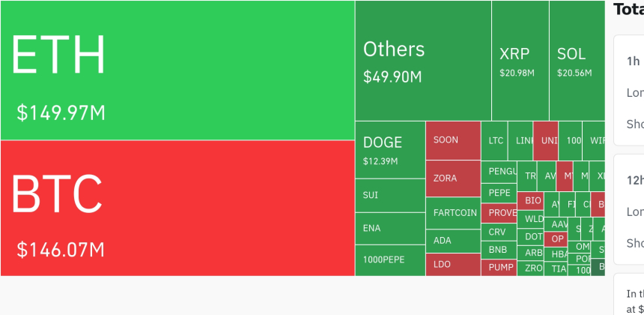Select the red UNI tile

pos(547,140)
